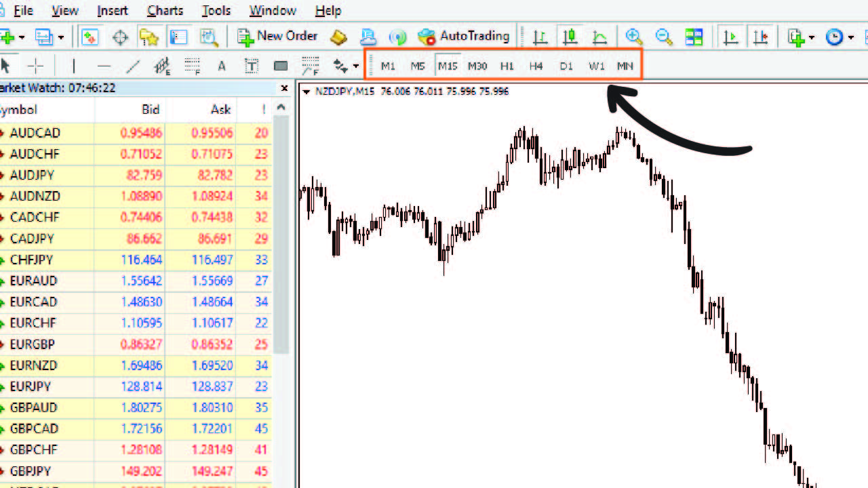Select the Fibonacci retracement tool
Screen dimensions: 868x488
click(193, 66)
